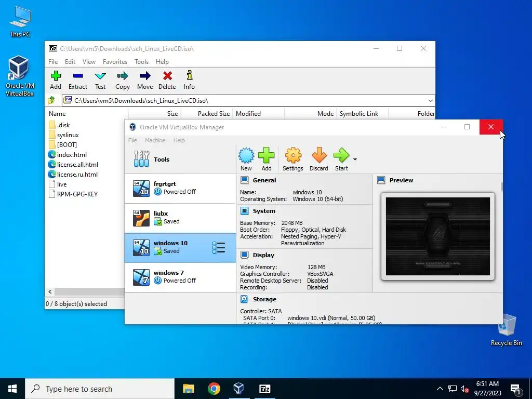
Task: Sort 7-Zip list by Name column
Action: [x=87, y=114]
